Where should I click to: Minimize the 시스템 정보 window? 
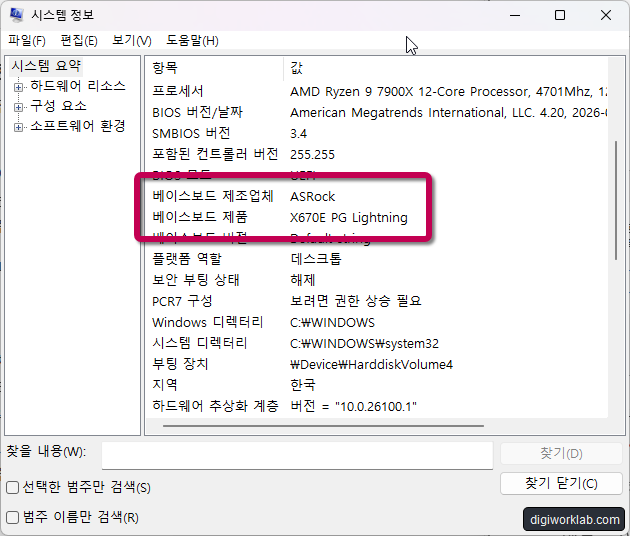point(515,15)
